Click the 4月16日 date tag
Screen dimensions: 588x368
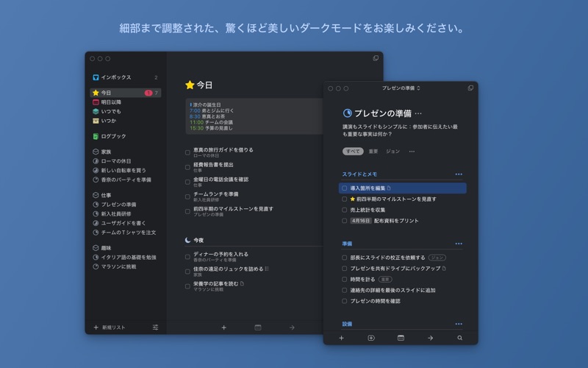point(361,221)
